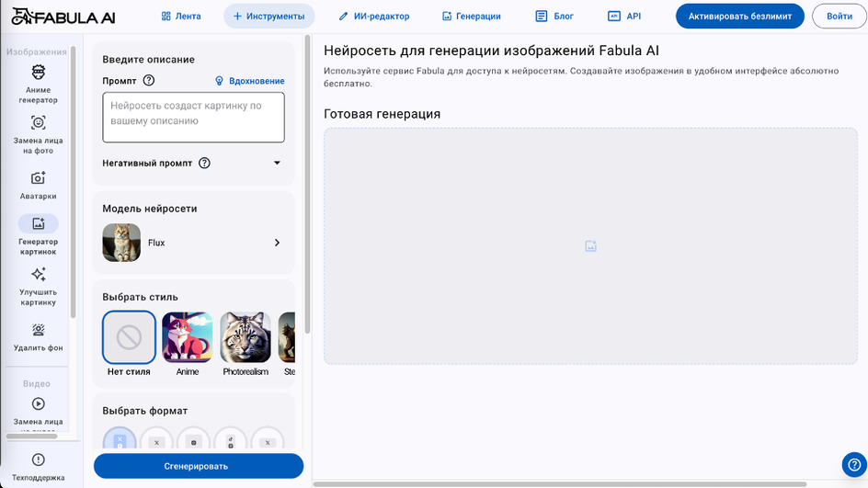Viewport: 868px width, 488px height.
Task: Click the prompt help question mark
Action: 148,80
